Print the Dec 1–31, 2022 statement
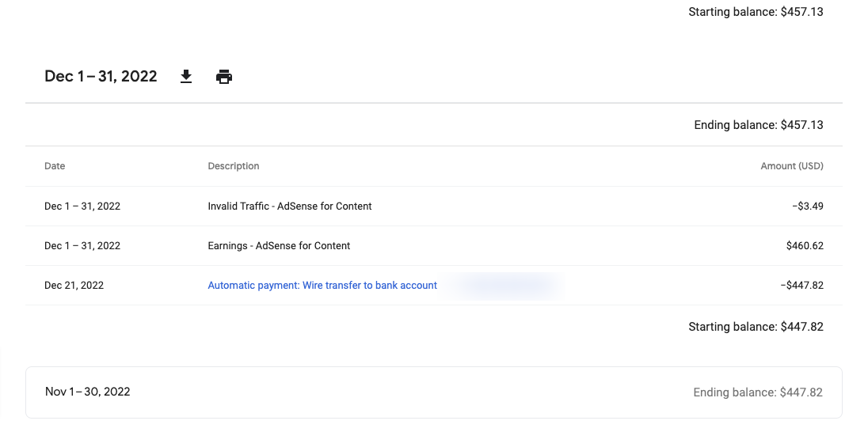The height and width of the screenshot is (432, 868). pos(224,77)
